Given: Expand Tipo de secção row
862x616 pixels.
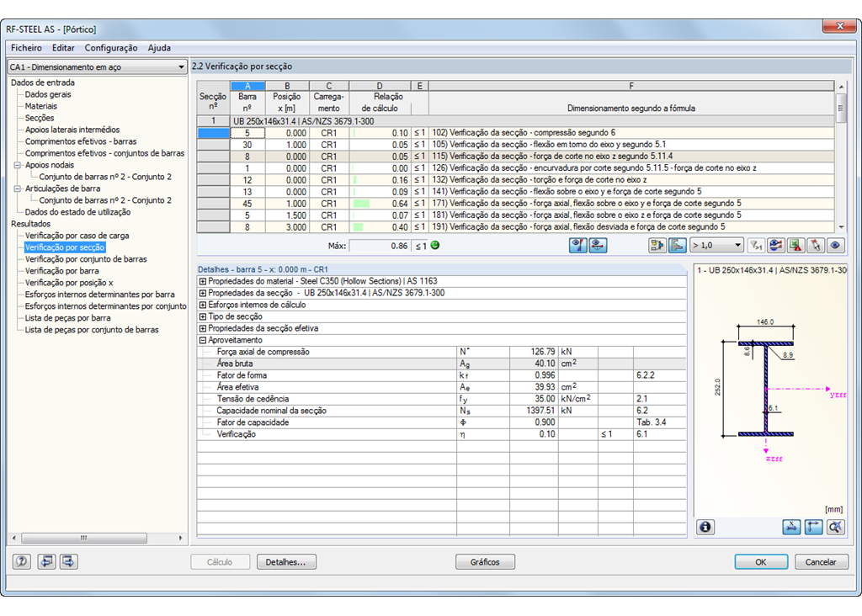Looking at the screenshot, I should coord(202,316).
